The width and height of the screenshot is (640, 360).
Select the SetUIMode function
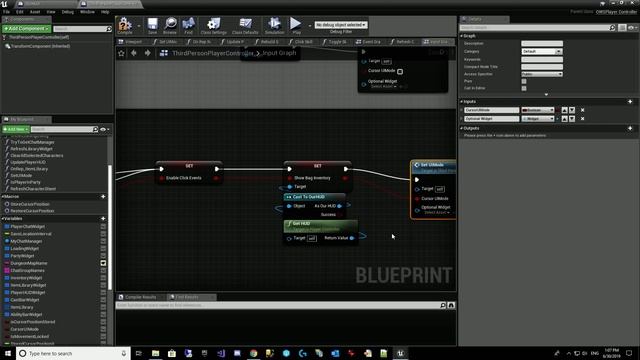coord(21,176)
